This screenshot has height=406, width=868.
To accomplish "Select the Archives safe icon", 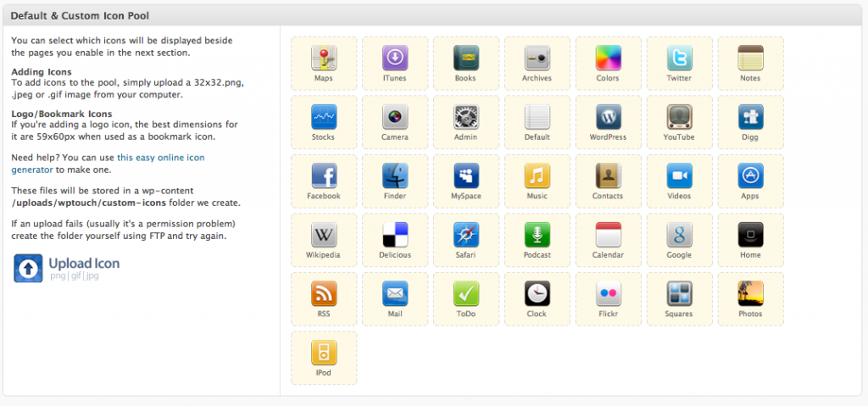I will pos(537,58).
